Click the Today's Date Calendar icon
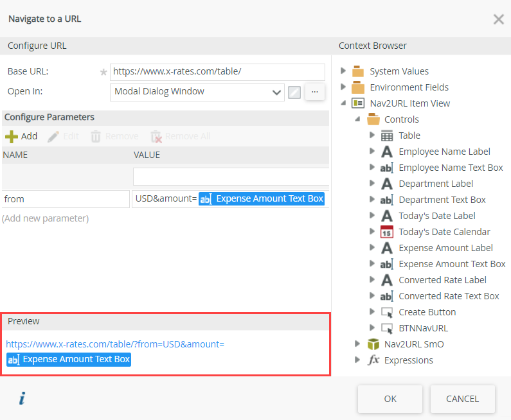 coord(387,232)
